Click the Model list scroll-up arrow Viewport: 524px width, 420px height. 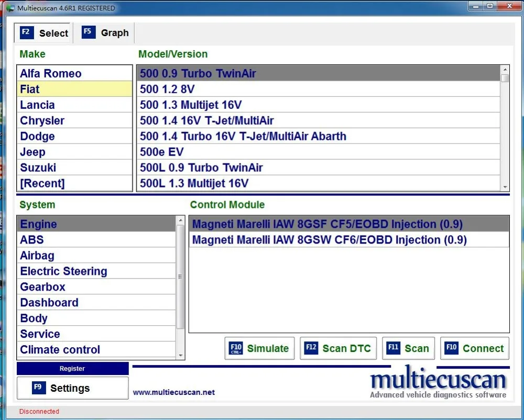coord(505,70)
